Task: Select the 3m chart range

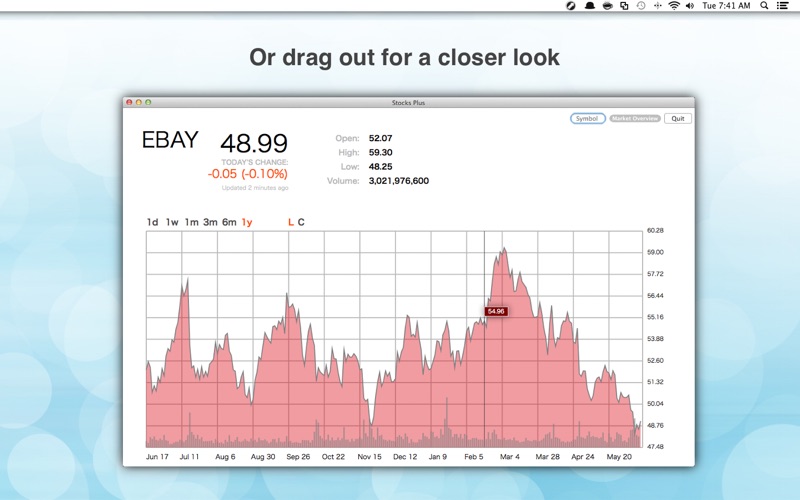Action: [x=210, y=222]
